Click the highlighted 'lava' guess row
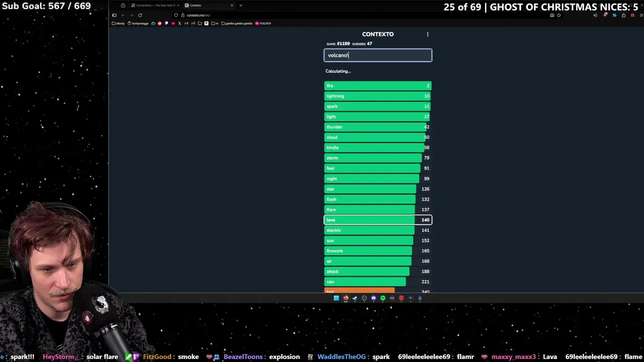The height and width of the screenshot is (362, 644). tap(378, 220)
